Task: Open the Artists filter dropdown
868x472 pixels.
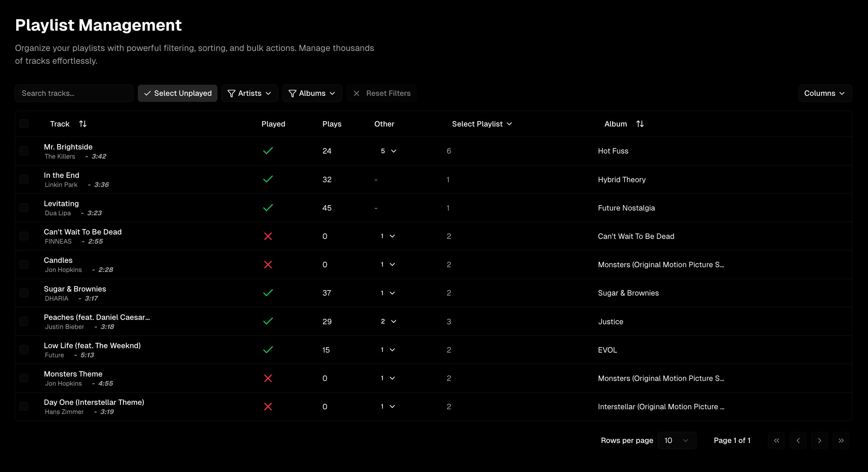Action: 249,93
